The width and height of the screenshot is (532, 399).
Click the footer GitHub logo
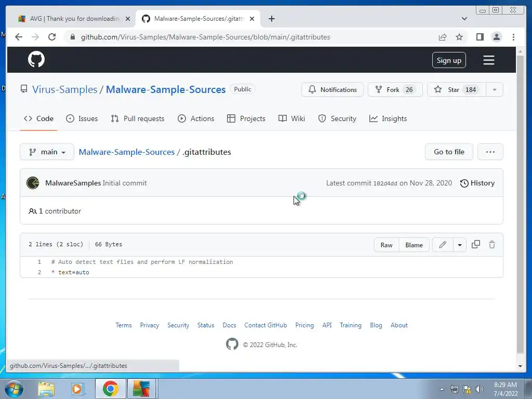[x=232, y=344]
